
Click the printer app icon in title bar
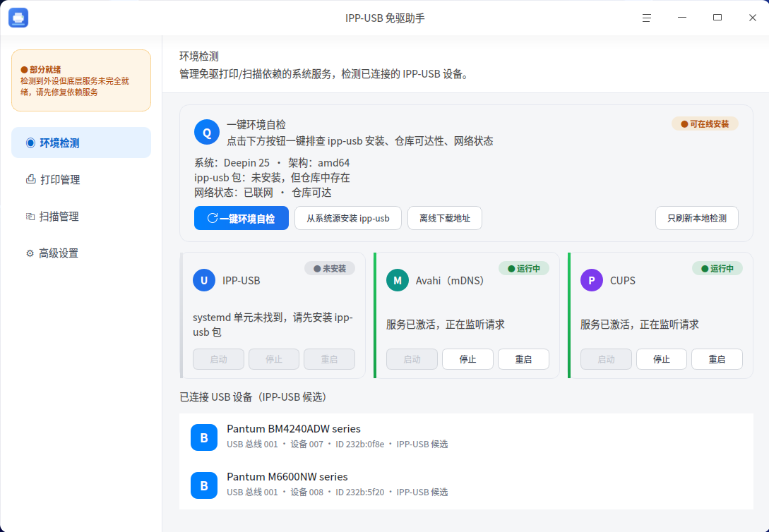18,18
